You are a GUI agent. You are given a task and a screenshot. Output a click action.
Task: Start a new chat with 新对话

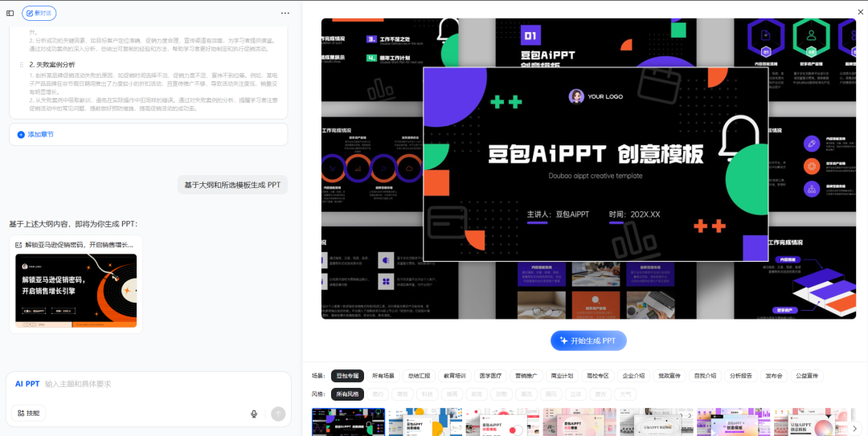point(39,14)
